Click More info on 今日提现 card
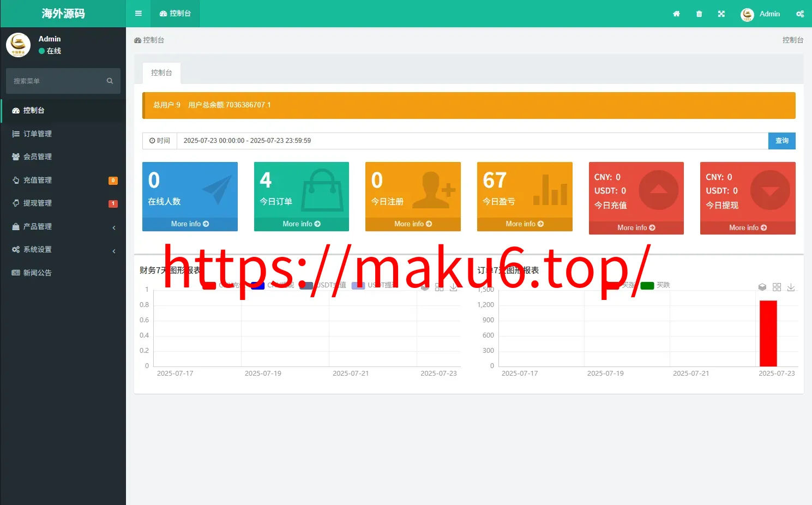The image size is (812, 505). (748, 228)
